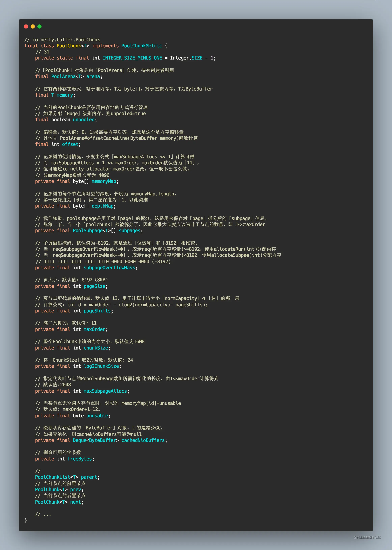The image size is (392, 550).
Task: Click the 'parent' field name
Action: coord(89,477)
